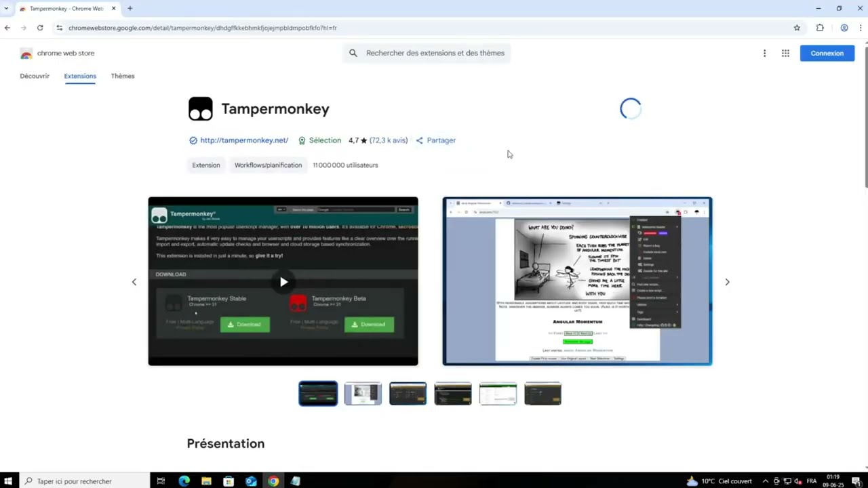Open the xkcd comic screenshot preview
Image resolution: width=868 pixels, height=488 pixels.
[577, 281]
